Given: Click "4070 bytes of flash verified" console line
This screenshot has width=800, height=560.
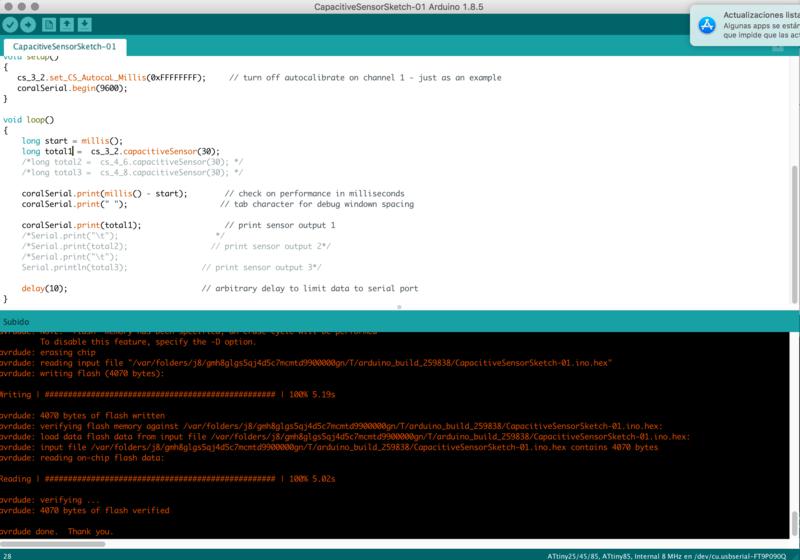Looking at the screenshot, I should (x=85, y=511).
